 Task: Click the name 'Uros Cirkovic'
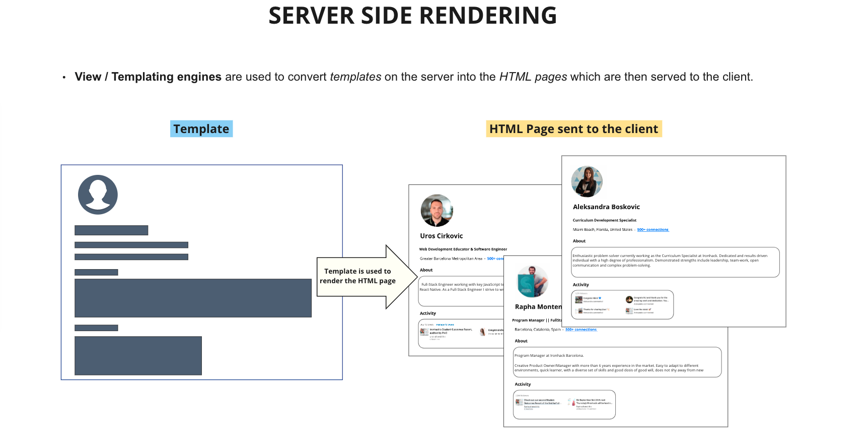click(x=442, y=236)
